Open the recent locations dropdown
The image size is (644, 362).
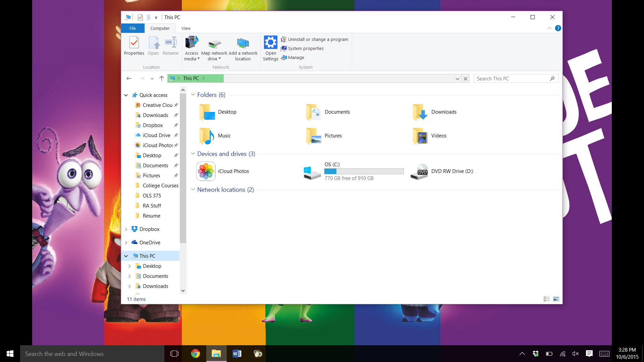point(152,79)
